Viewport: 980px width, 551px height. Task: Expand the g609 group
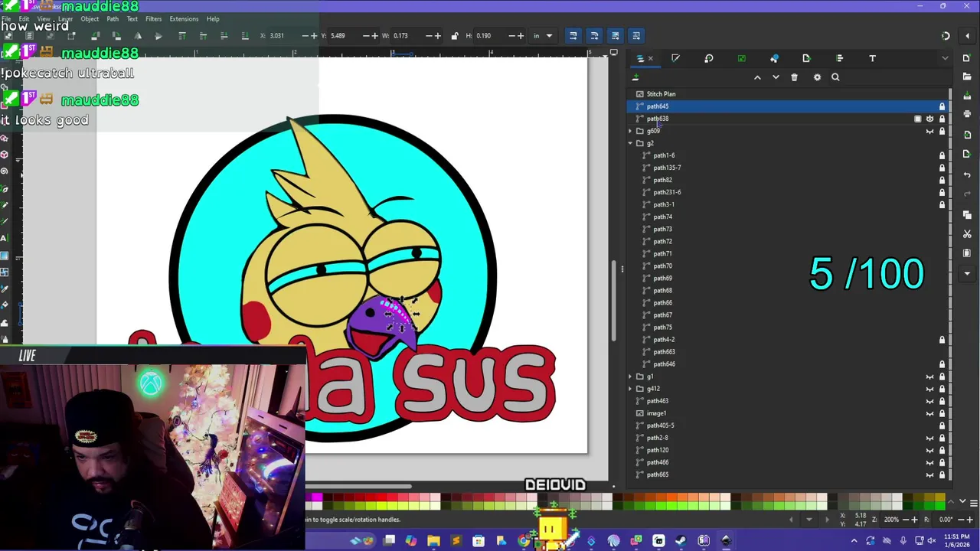pos(631,131)
